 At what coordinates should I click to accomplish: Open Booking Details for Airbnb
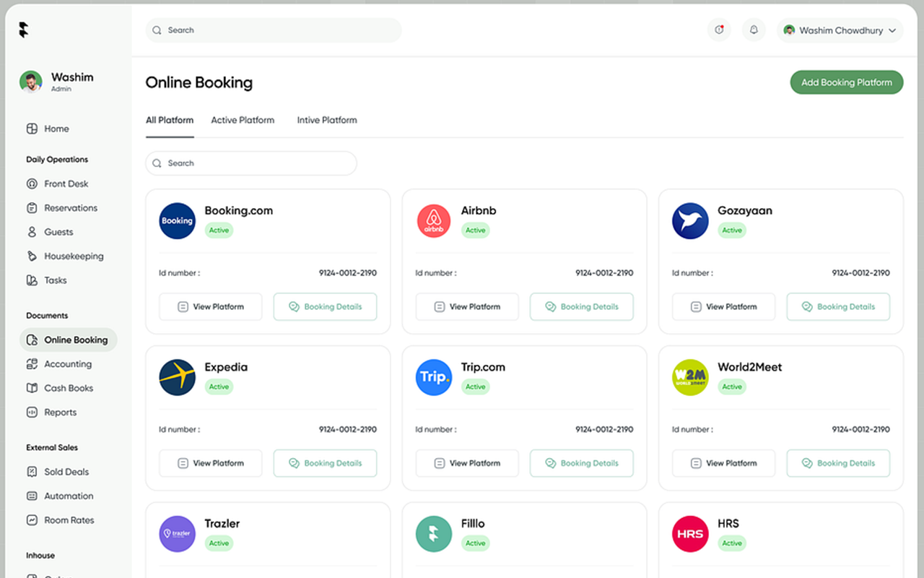click(582, 306)
